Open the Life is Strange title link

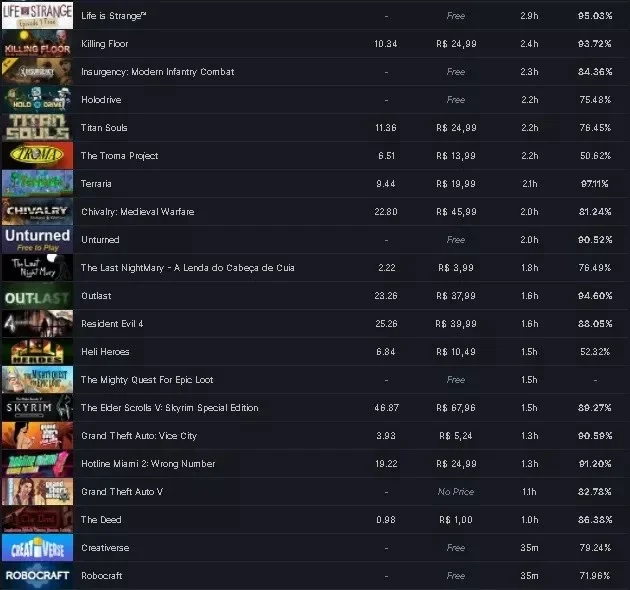pos(114,16)
